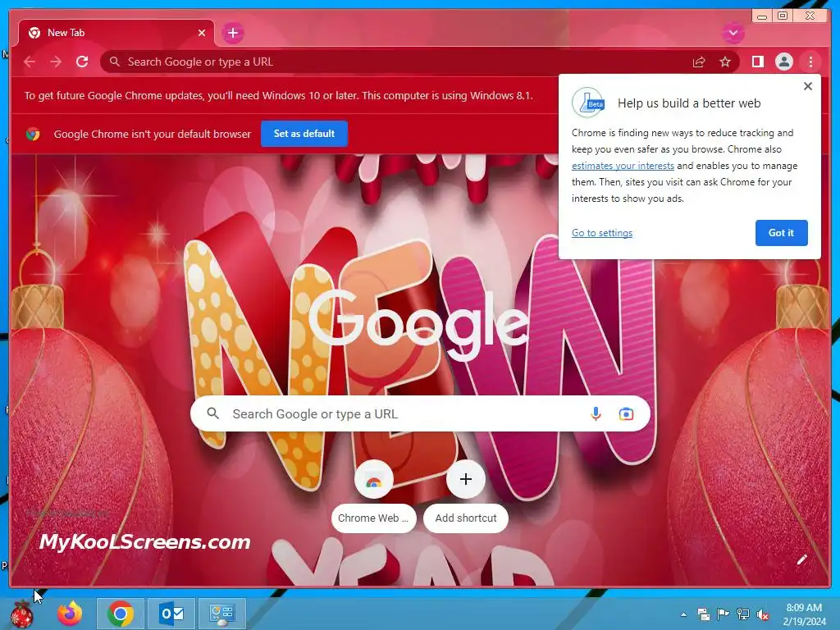Customize this page with pencil icon
This screenshot has height=630, width=840.
pos(801,559)
